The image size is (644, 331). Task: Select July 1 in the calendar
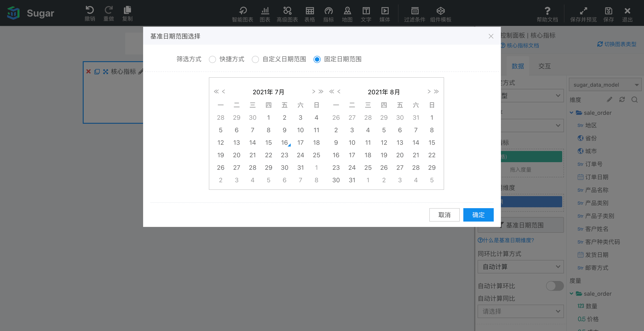coord(268,117)
